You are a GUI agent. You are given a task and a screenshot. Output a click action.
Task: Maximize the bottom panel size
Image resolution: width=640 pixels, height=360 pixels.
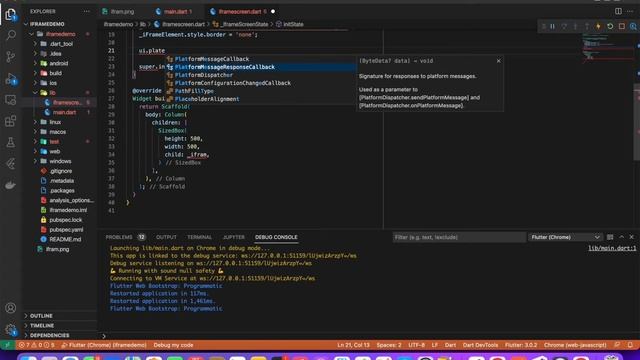point(622,237)
